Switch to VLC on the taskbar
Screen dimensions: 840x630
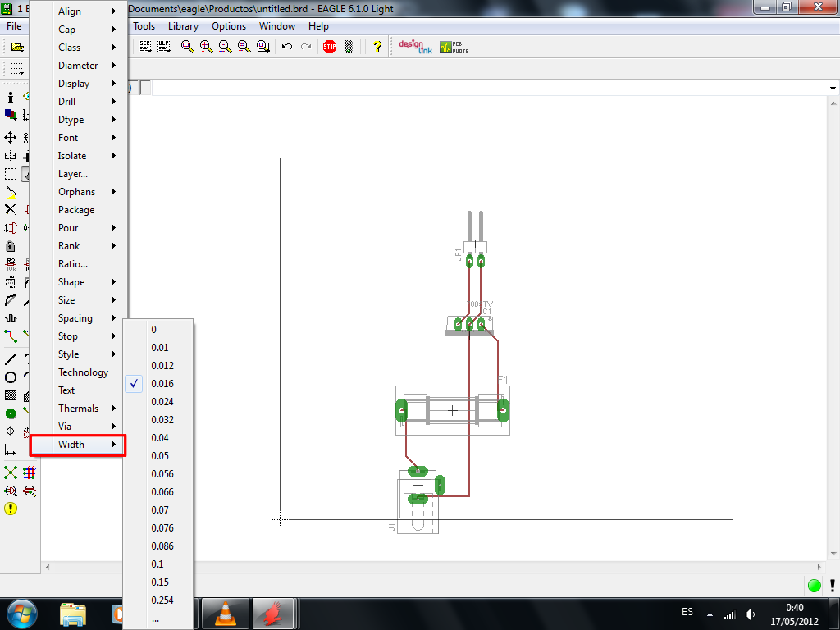tap(226, 614)
